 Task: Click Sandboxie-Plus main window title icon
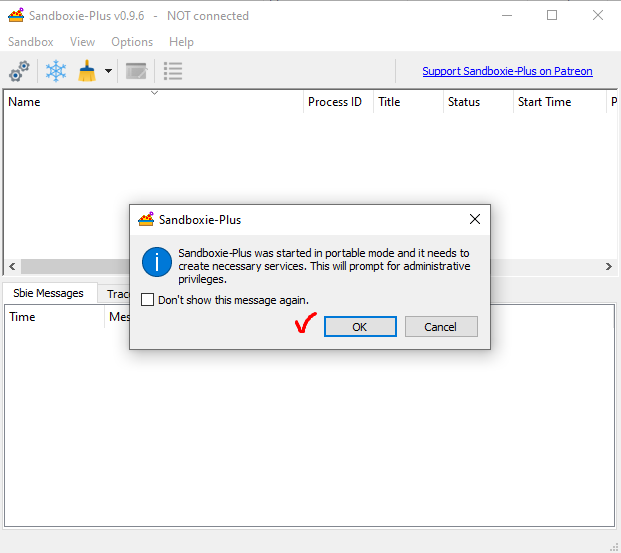click(16, 15)
